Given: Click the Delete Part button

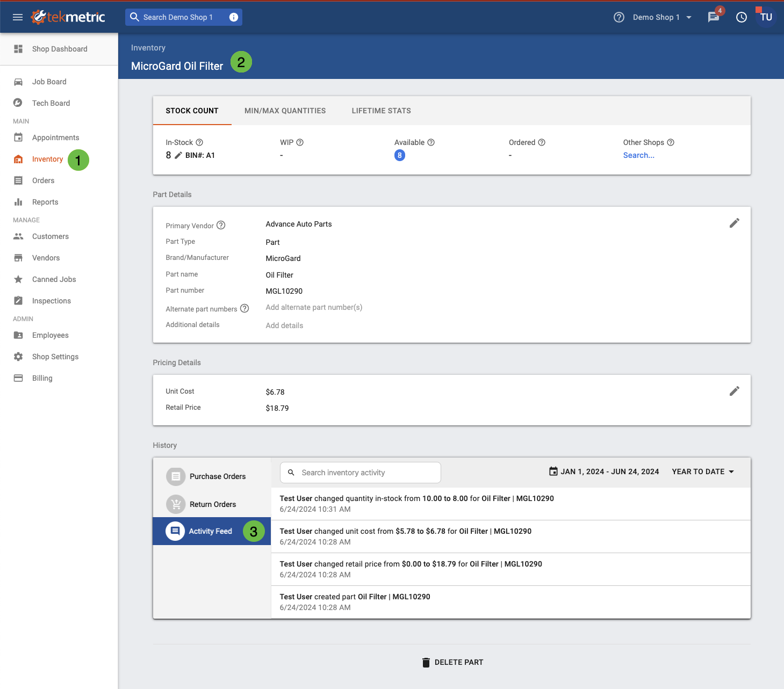Looking at the screenshot, I should 452,662.
